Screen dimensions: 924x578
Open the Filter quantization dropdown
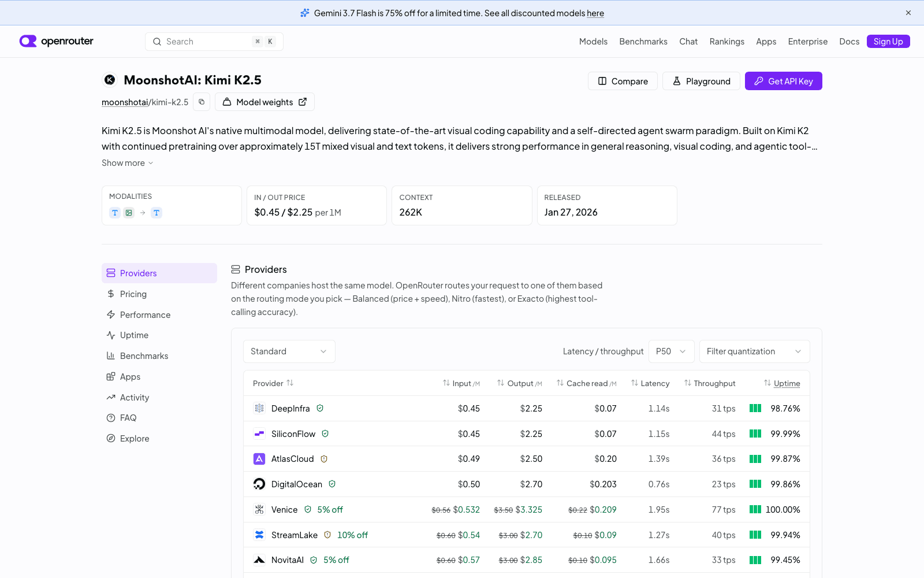(x=754, y=351)
